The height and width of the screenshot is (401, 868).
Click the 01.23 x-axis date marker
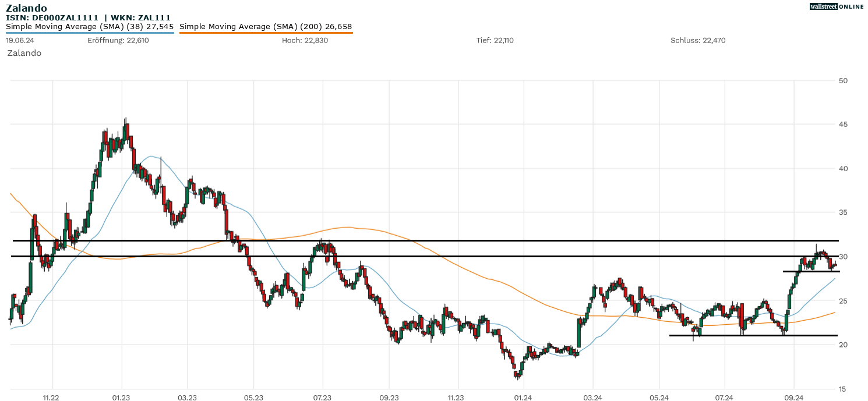point(121,398)
